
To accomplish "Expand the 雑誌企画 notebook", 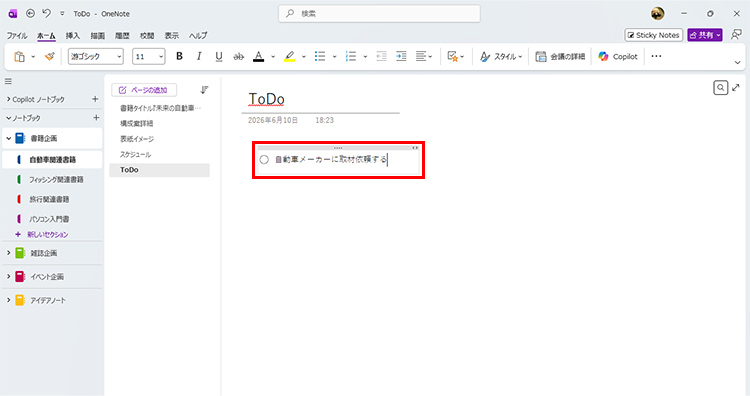I will tap(8, 253).
